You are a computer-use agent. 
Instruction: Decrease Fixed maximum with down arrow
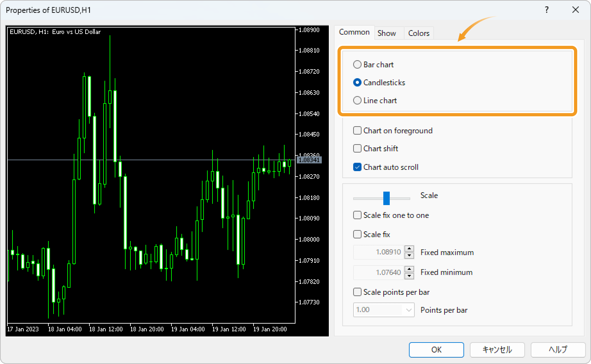coord(409,255)
